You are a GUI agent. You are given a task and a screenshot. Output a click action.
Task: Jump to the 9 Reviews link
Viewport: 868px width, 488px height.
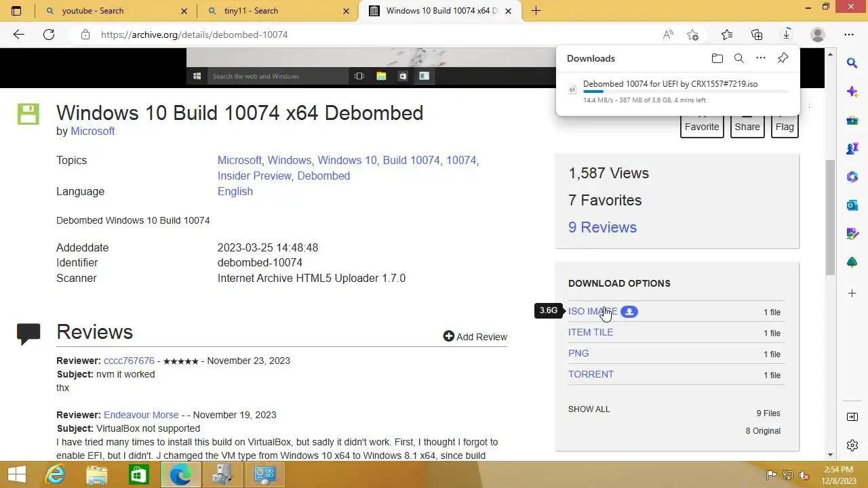click(x=602, y=227)
